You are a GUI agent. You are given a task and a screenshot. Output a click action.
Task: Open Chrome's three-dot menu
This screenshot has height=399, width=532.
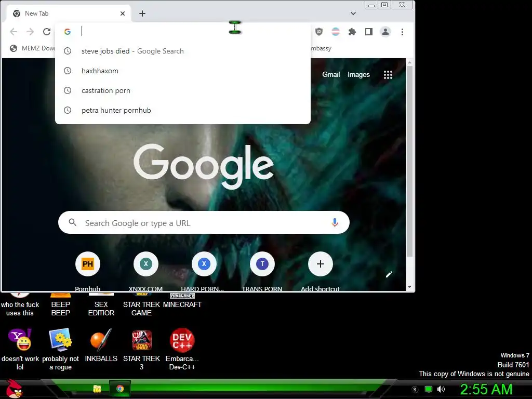point(403,32)
